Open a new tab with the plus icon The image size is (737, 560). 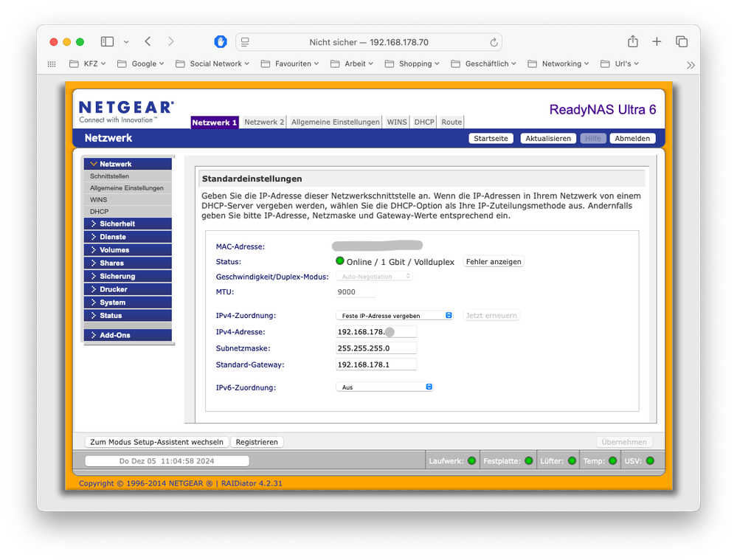pos(657,41)
